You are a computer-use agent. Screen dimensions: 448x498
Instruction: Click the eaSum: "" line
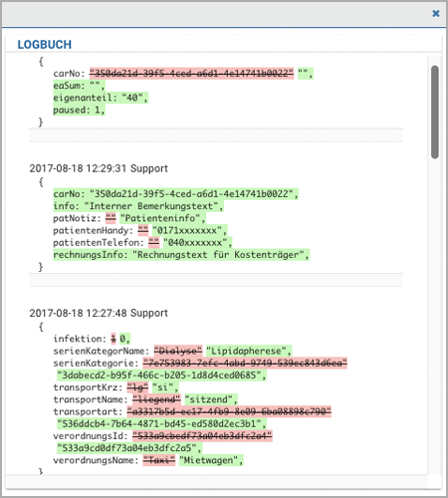(79, 86)
